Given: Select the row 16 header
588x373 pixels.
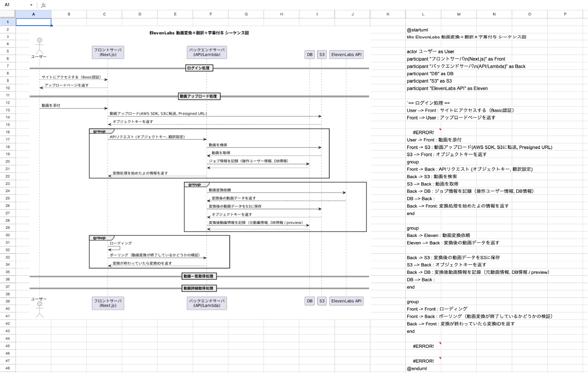Looking at the screenshot, I should (x=8, y=132).
